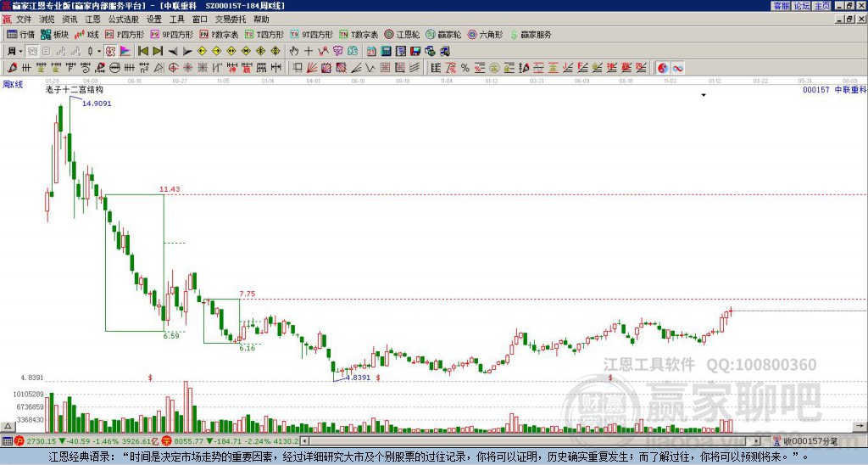The height and width of the screenshot is (465, 868).
Task: Expand the 月 period dropdown arrow
Action: pyautogui.click(x=21, y=52)
